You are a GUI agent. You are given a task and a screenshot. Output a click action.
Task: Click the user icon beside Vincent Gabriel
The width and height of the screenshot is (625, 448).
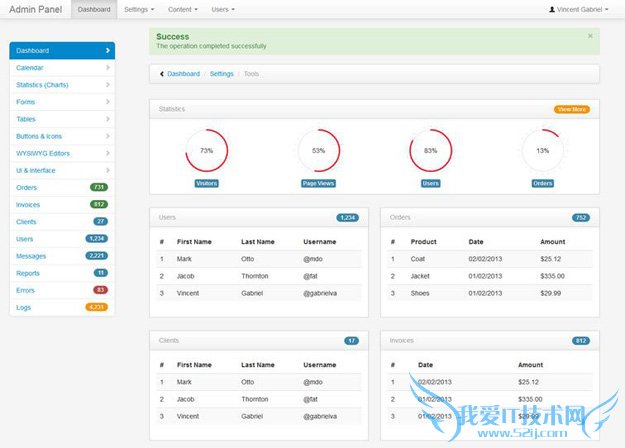tap(552, 9)
